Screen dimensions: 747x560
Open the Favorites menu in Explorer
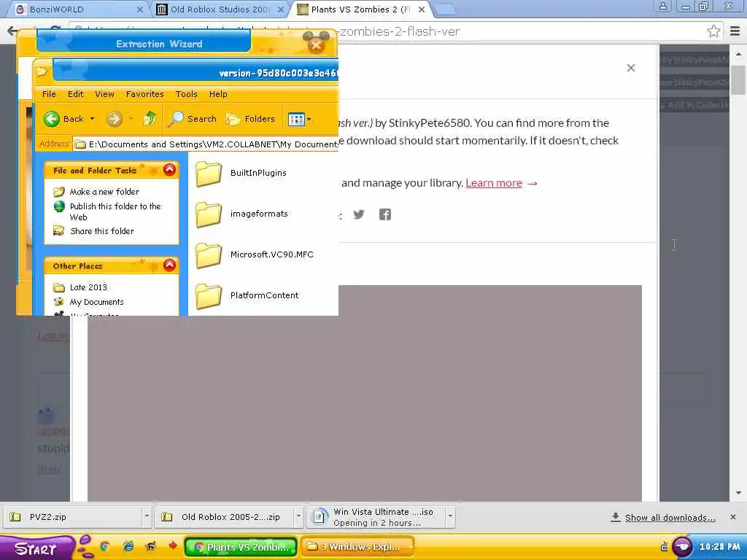[145, 94]
